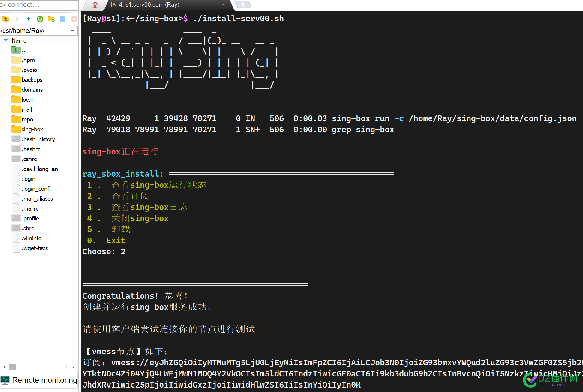
Task: Click menu line '4 . 关闭sing-box'
Action: [x=128, y=218]
